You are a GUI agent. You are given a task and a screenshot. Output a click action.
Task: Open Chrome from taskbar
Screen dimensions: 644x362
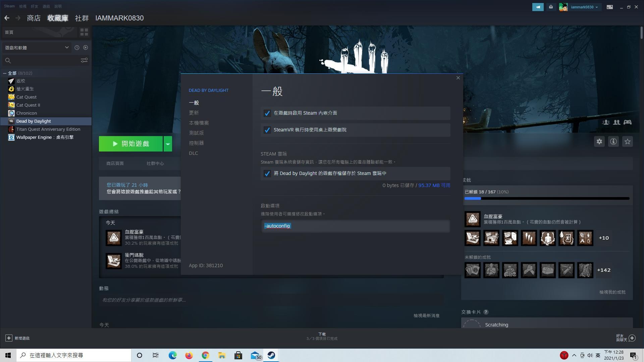point(205,355)
